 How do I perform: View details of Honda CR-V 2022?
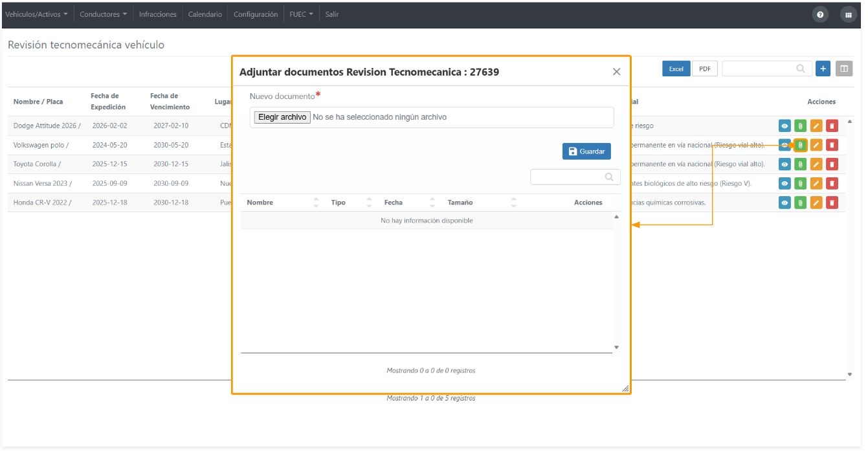(x=785, y=203)
